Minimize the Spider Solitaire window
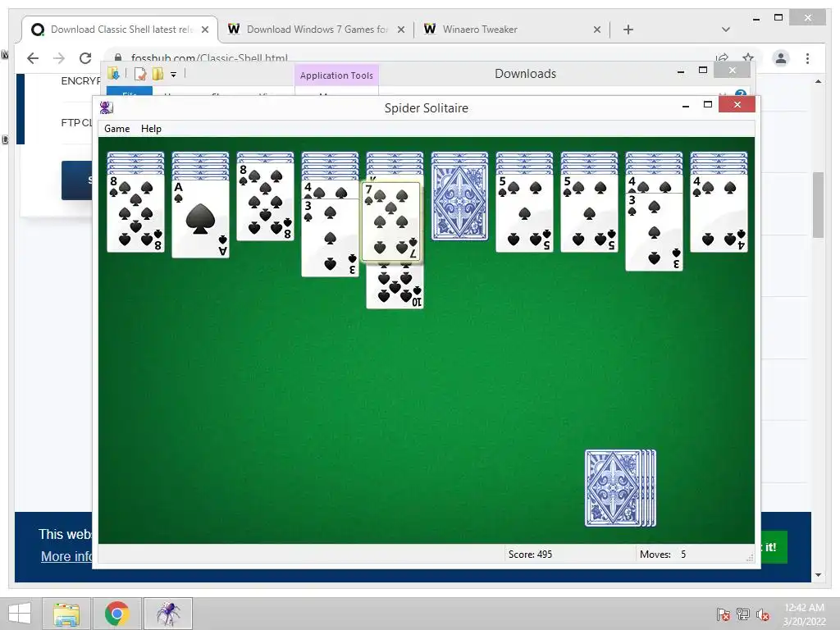 [x=685, y=106]
